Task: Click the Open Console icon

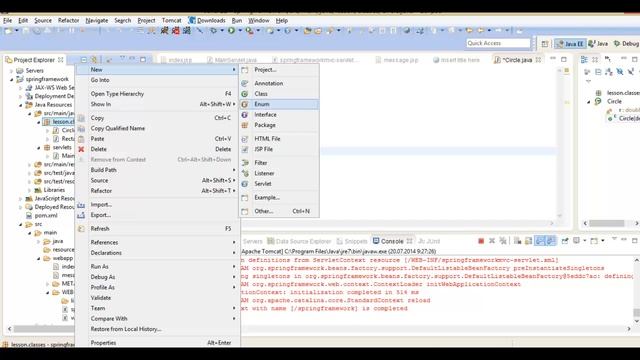Action: (x=594, y=241)
